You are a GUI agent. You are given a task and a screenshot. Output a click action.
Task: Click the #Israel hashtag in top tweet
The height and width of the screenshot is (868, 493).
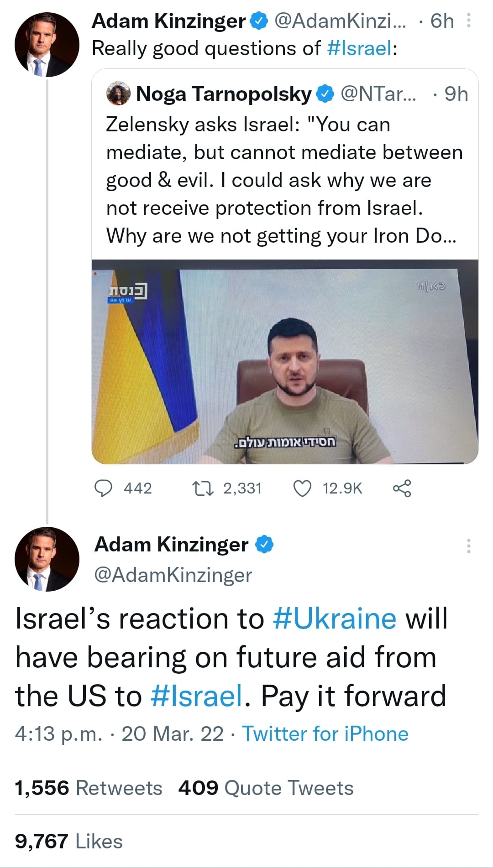coord(359,48)
